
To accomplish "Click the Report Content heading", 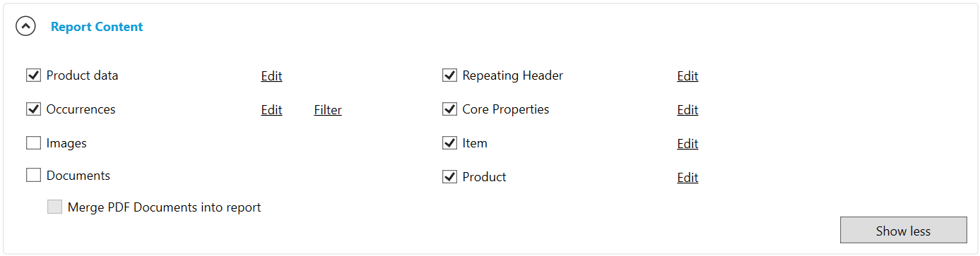I will [97, 27].
